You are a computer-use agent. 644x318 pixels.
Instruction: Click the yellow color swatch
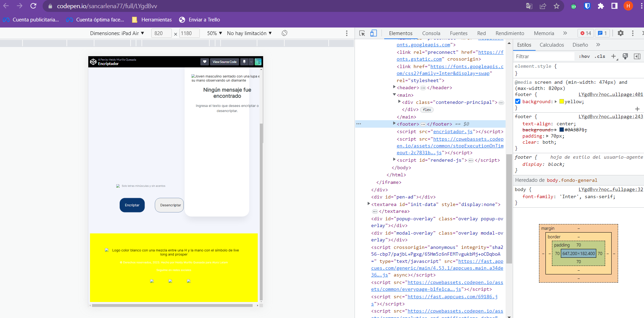coord(561,101)
